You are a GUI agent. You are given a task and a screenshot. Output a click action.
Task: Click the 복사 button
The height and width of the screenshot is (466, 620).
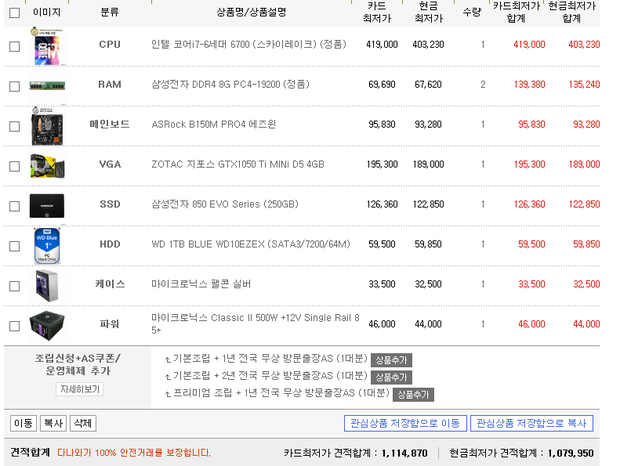(53, 423)
